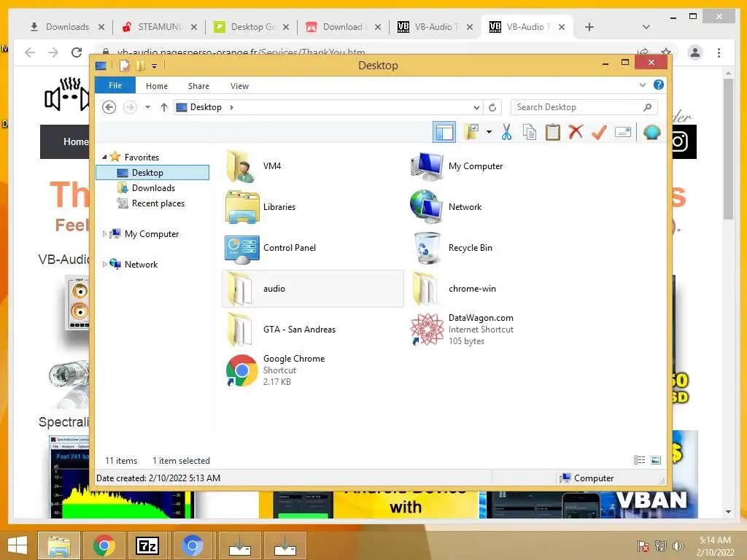Click the Cut scissors icon
The width and height of the screenshot is (747, 560).
[506, 132]
